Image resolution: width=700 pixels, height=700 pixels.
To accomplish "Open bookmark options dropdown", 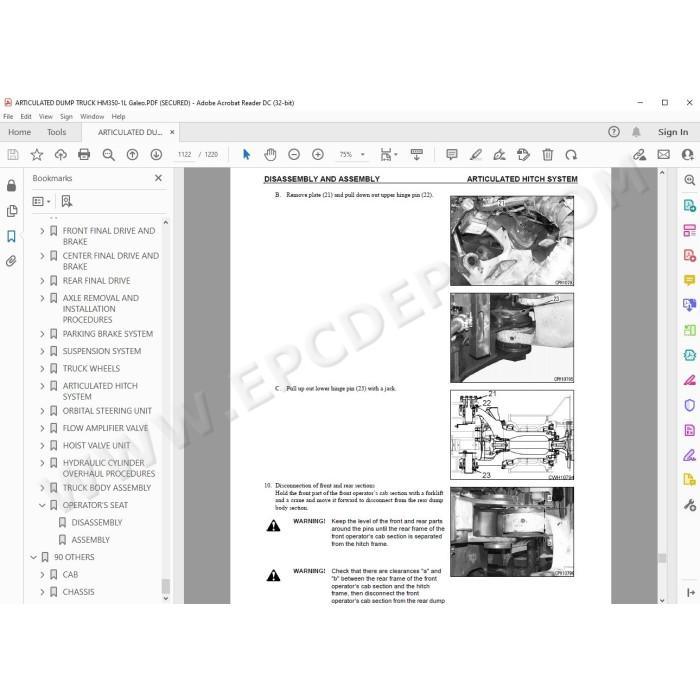I will 42,201.
